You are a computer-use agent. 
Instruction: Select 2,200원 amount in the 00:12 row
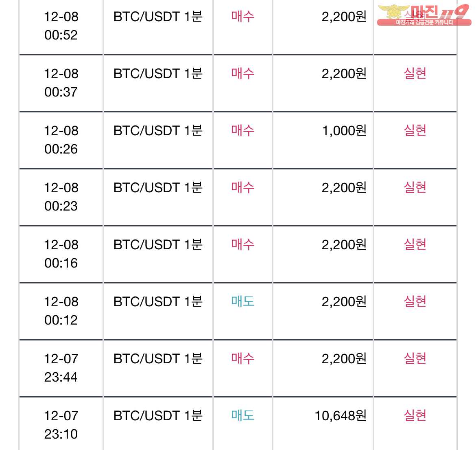point(344,302)
